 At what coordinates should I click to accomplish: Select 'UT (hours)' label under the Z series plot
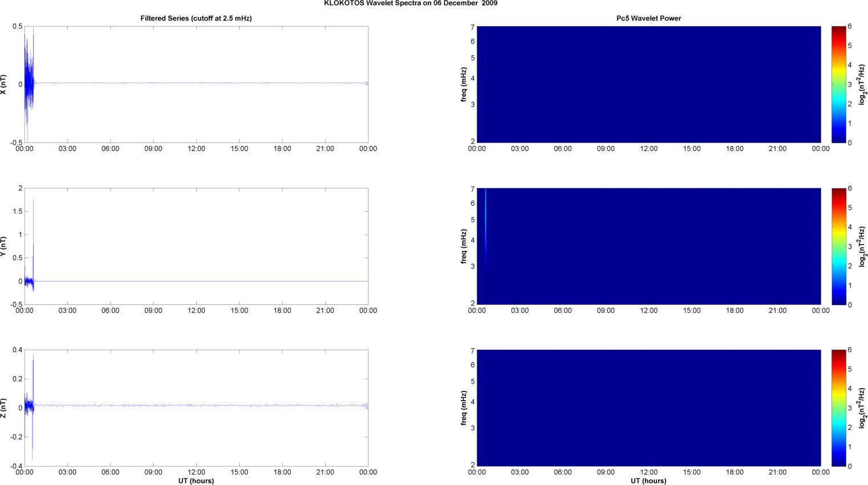coord(196,481)
